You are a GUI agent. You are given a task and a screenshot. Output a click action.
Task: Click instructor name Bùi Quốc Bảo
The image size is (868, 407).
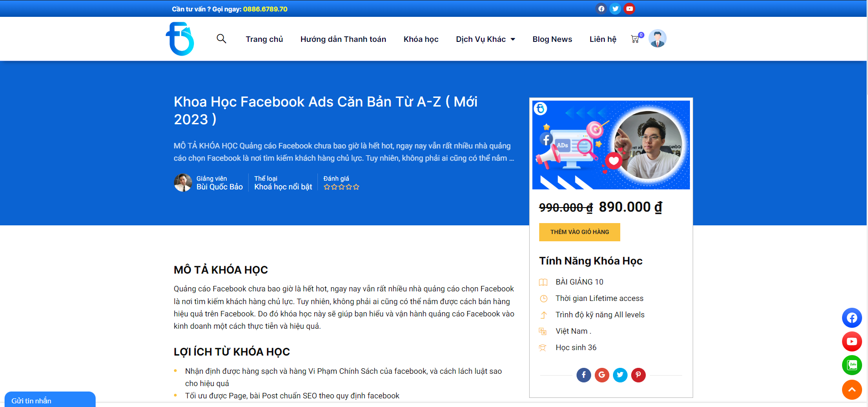click(x=220, y=187)
